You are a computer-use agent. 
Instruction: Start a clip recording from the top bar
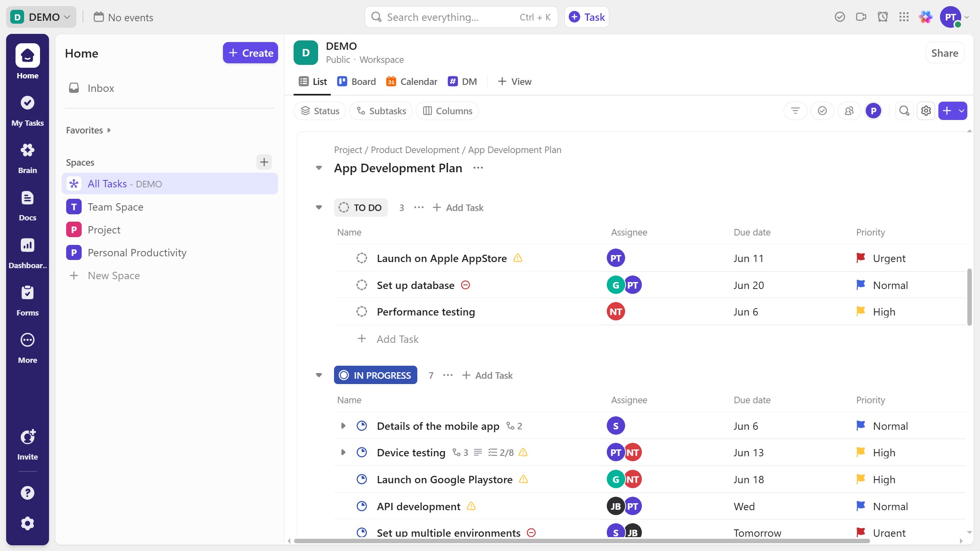pos(861,17)
